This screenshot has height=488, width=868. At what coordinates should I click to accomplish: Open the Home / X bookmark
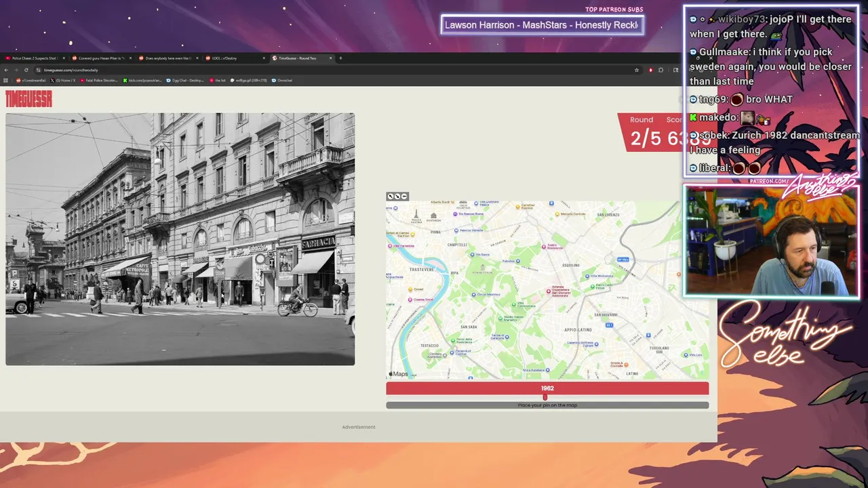tap(63, 80)
